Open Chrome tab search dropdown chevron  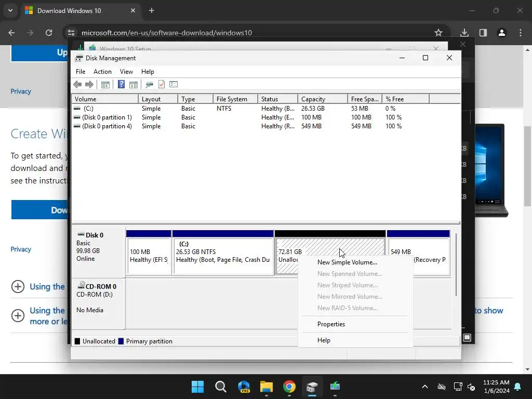pos(10,10)
